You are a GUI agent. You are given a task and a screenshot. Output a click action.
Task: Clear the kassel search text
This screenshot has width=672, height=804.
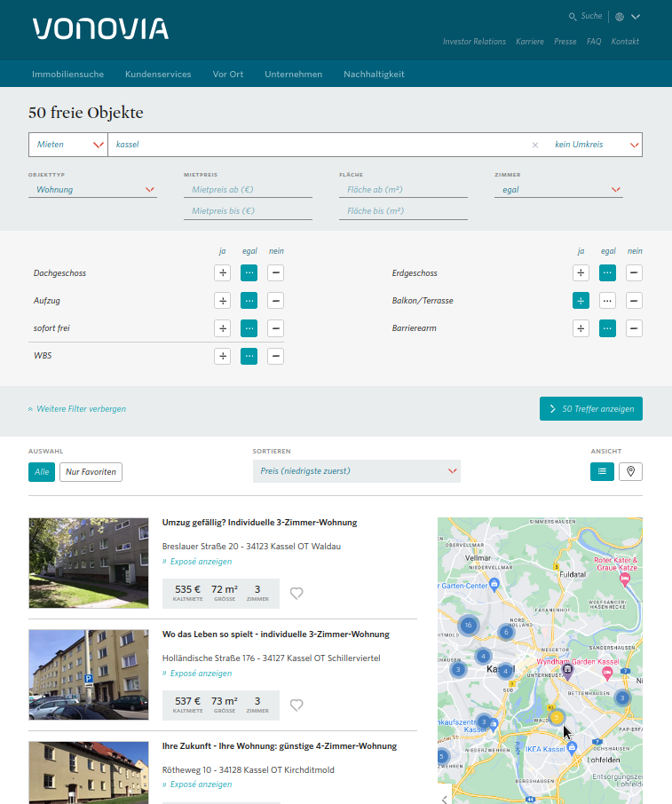(x=535, y=145)
